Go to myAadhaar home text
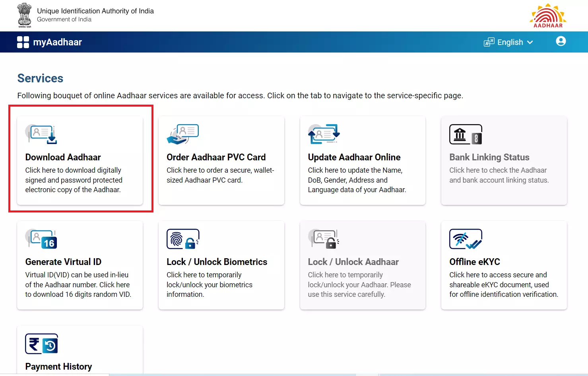The width and height of the screenshot is (588, 376). tap(57, 42)
